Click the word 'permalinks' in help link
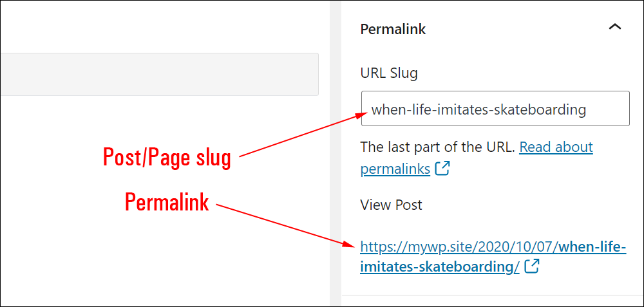Image resolution: width=644 pixels, height=307 pixels. 395,169
